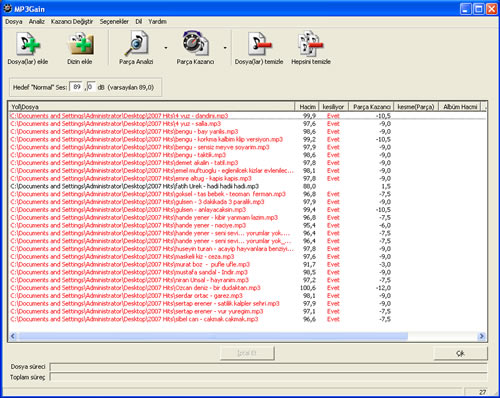This screenshot has height=398, width=500.
Task: Open the Yardım menu
Action: click(157, 22)
